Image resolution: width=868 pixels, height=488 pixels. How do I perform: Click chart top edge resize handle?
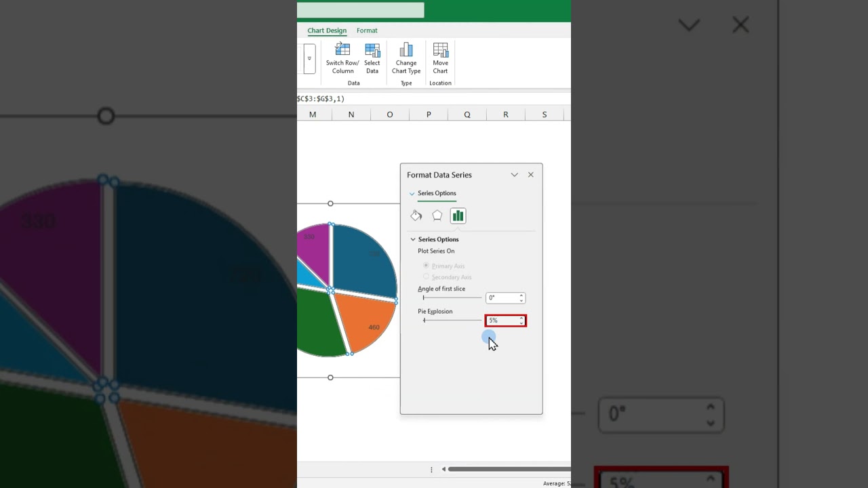[x=330, y=203]
